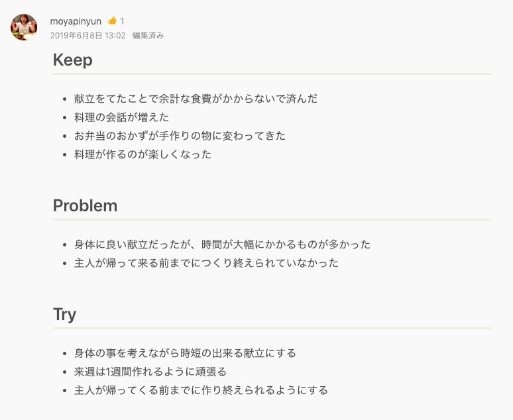Click the divider line under Try heading
The height and width of the screenshot is (420, 513).
(272, 328)
